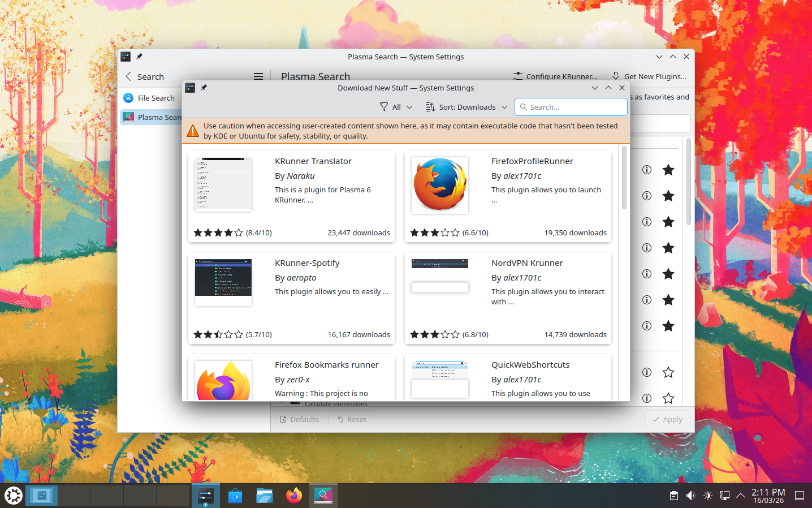The height and width of the screenshot is (508, 812).
Task: Click the Apply button
Action: point(667,419)
